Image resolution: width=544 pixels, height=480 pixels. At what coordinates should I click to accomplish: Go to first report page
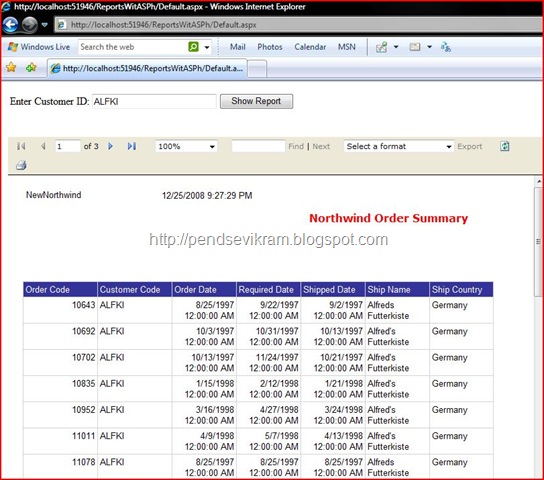(x=21, y=146)
